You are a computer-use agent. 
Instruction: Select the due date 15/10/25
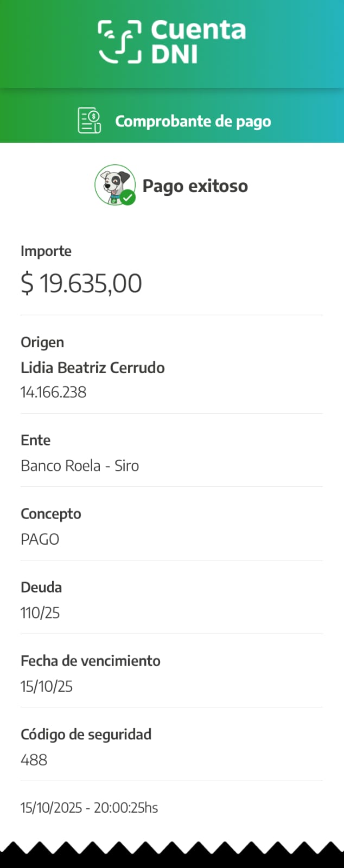(x=47, y=686)
